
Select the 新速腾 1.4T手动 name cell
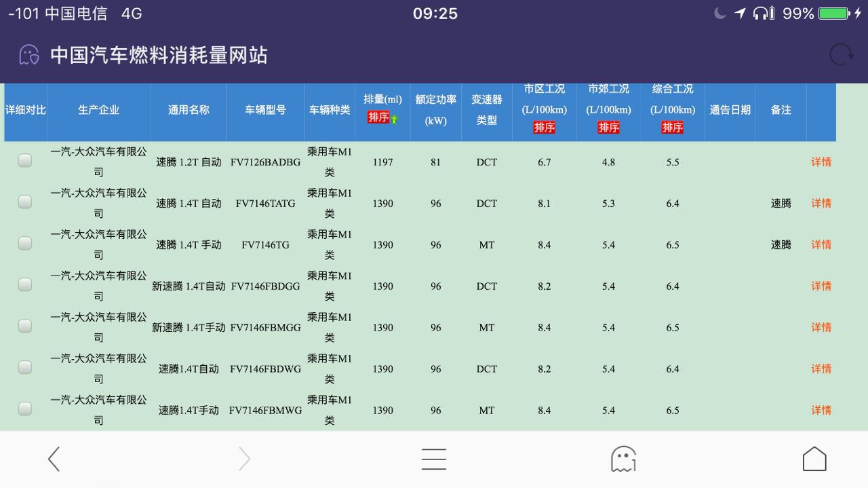coord(189,328)
